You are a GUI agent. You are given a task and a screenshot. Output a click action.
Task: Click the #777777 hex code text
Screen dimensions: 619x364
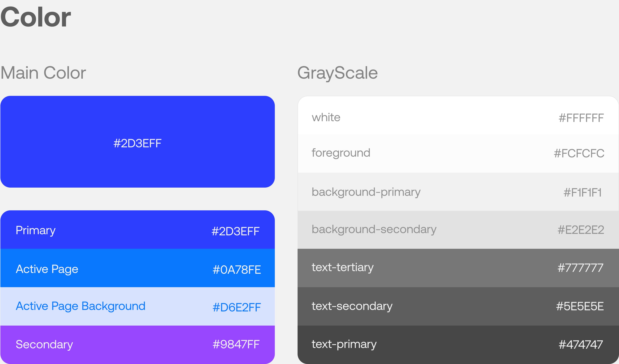tap(580, 268)
